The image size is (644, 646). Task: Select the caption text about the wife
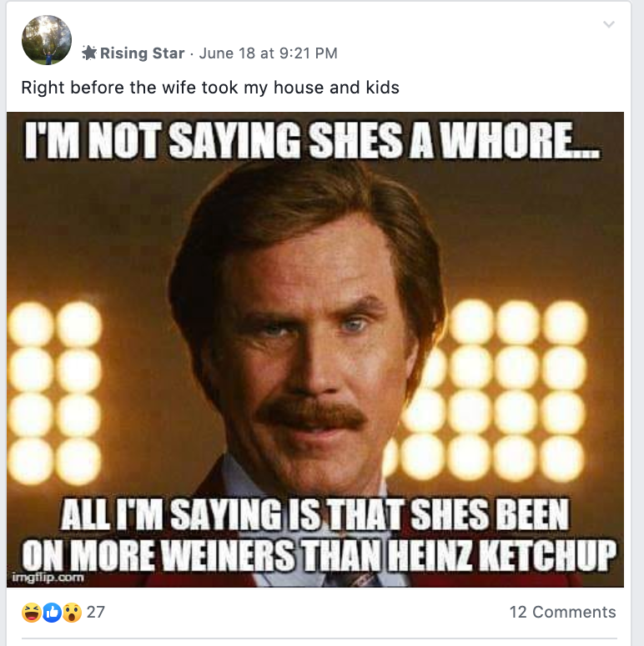pyautogui.click(x=210, y=88)
